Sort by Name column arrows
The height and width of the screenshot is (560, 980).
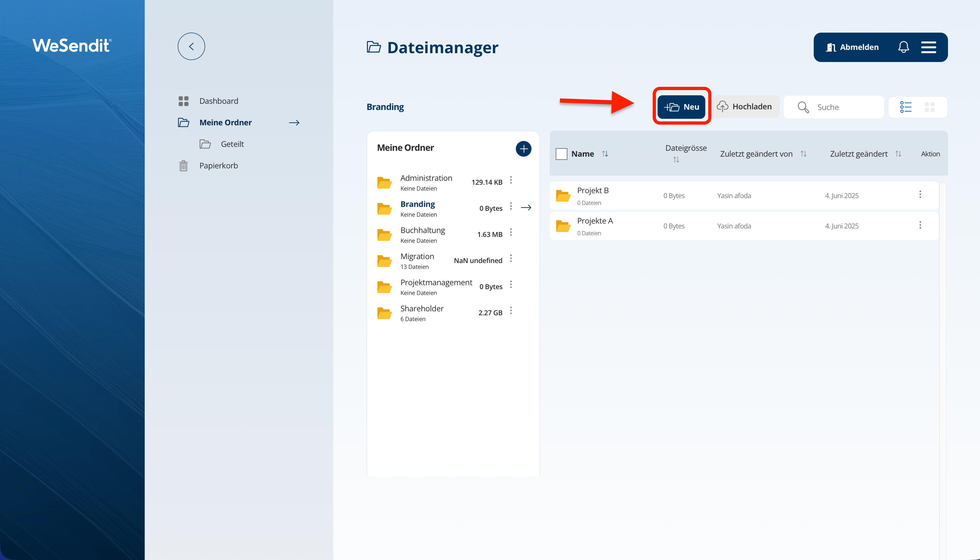point(605,154)
